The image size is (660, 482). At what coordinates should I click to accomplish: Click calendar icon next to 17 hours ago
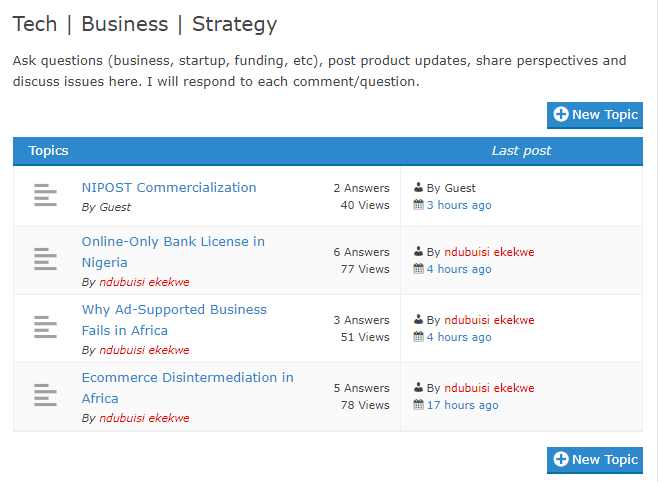coord(418,405)
